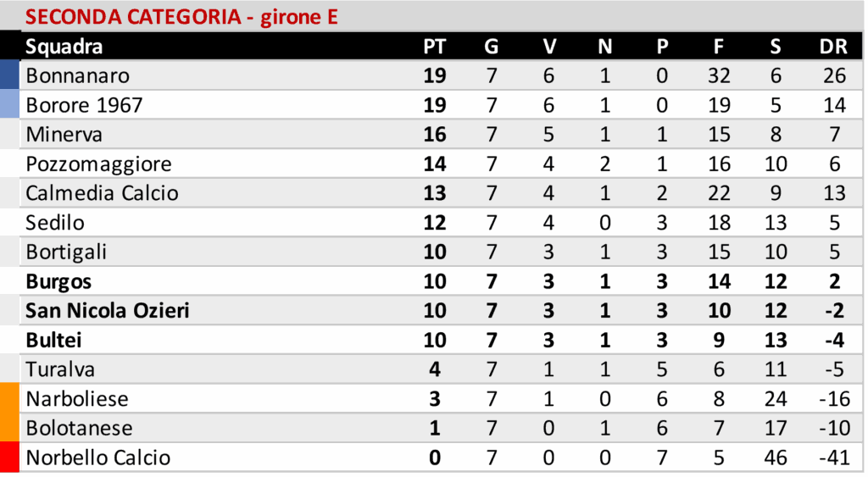Screen dimensions: 868x477
Task: Click on Pozzomaggiore in the table
Action: (x=99, y=164)
